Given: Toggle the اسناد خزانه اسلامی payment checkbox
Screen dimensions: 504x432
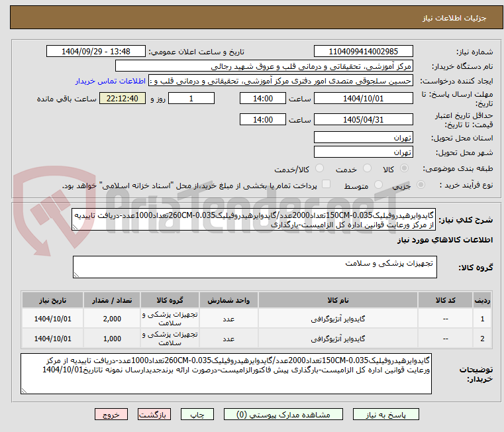Looking at the screenshot, I should [x=326, y=184].
